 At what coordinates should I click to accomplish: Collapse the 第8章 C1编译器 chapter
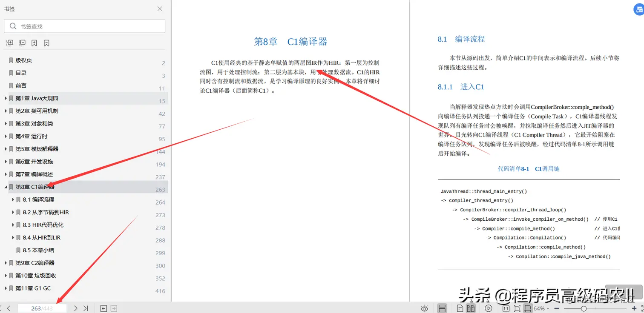[x=5, y=187]
